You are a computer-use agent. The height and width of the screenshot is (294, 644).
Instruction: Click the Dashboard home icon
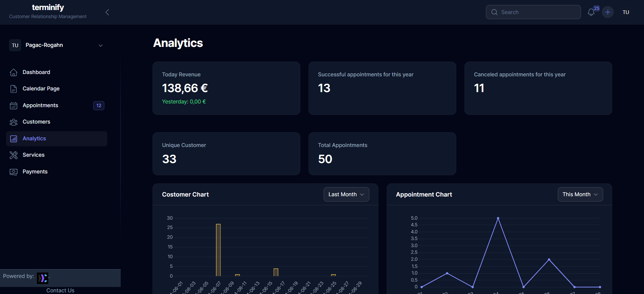(x=13, y=72)
